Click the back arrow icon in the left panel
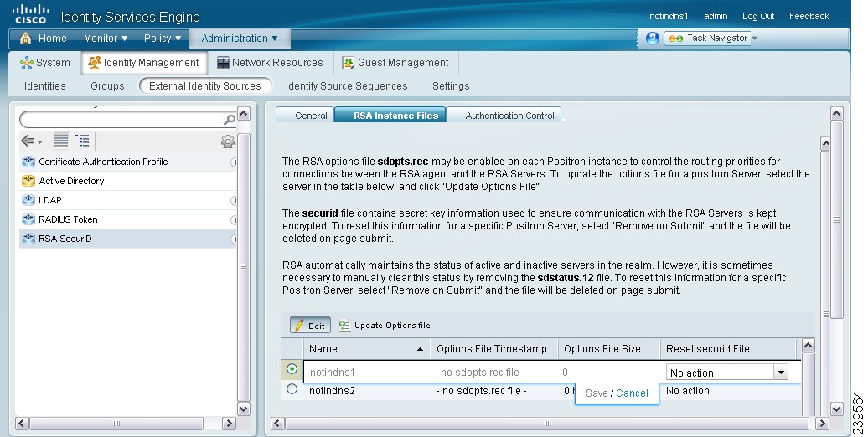This screenshot has height=437, width=868. pos(28,141)
